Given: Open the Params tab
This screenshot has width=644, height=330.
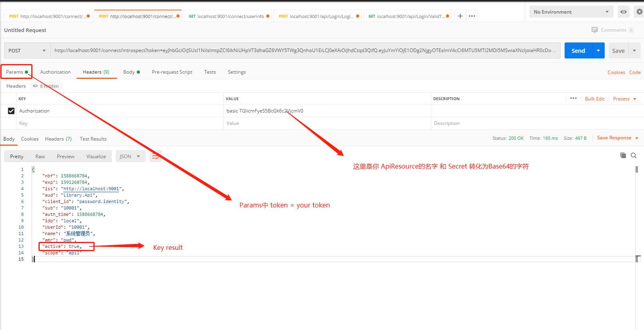Looking at the screenshot, I should tap(16, 72).
